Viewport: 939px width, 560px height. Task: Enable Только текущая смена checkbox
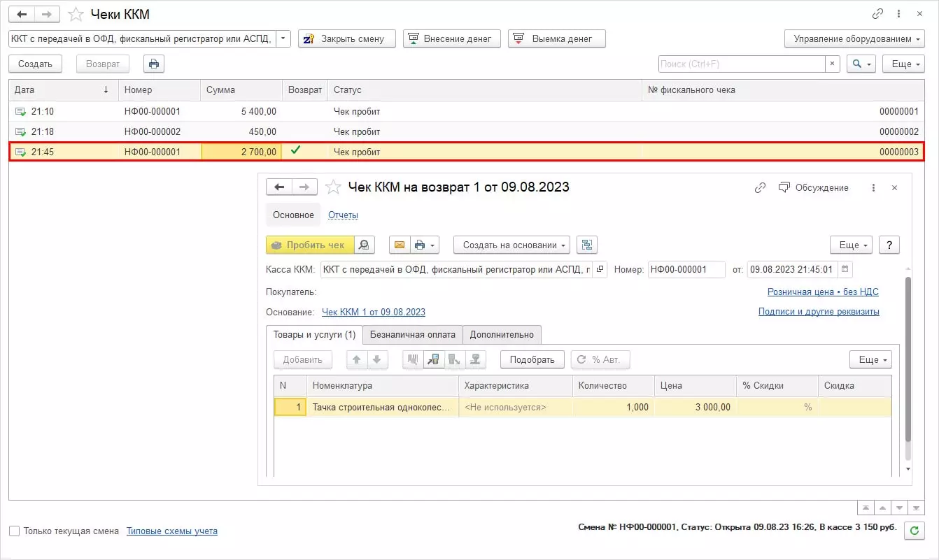(15, 531)
